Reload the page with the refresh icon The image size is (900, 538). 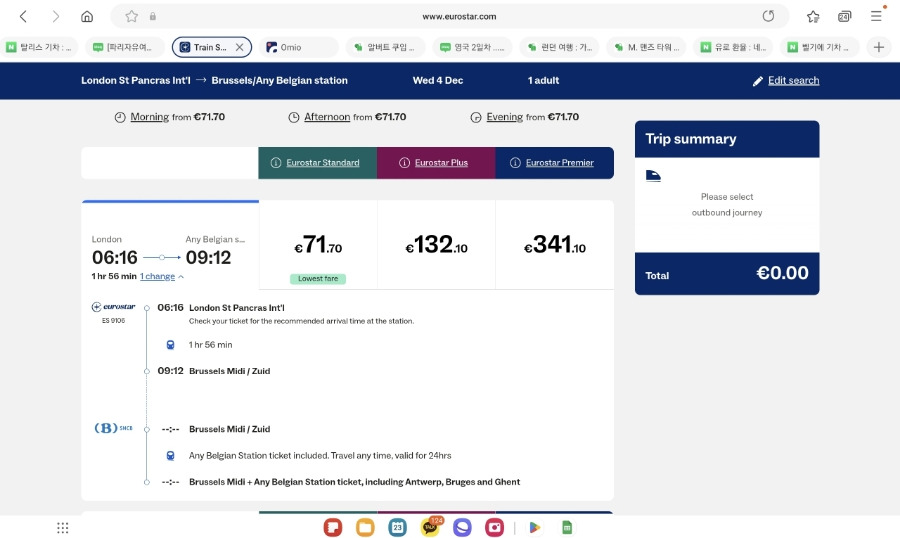coord(768,16)
